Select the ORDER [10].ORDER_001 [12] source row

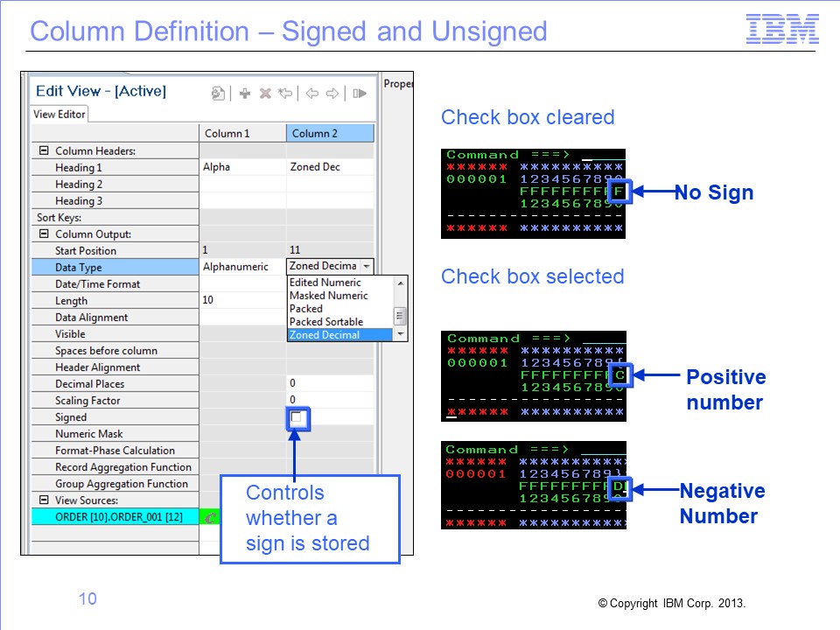115,517
